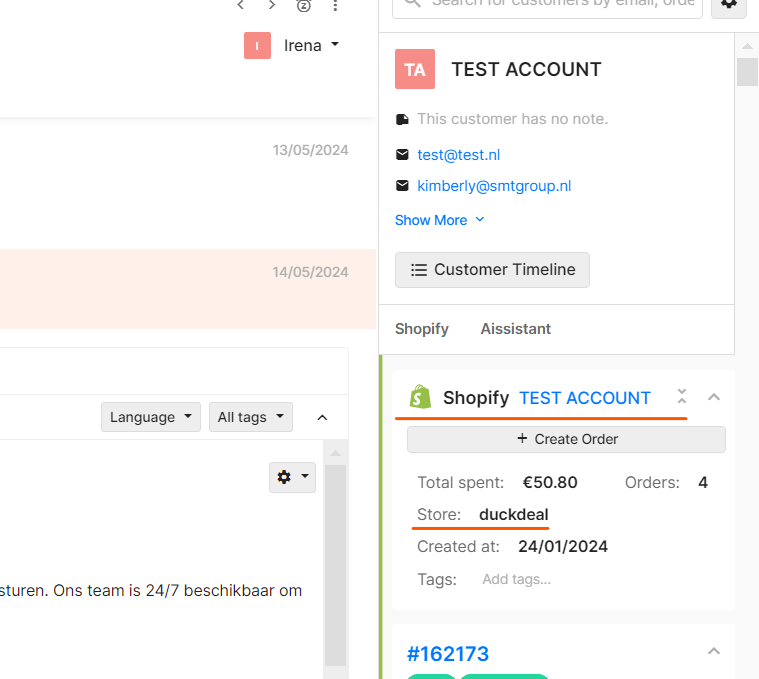This screenshot has width=759, height=679.
Task: Click the TA customer avatar
Action: click(415, 70)
